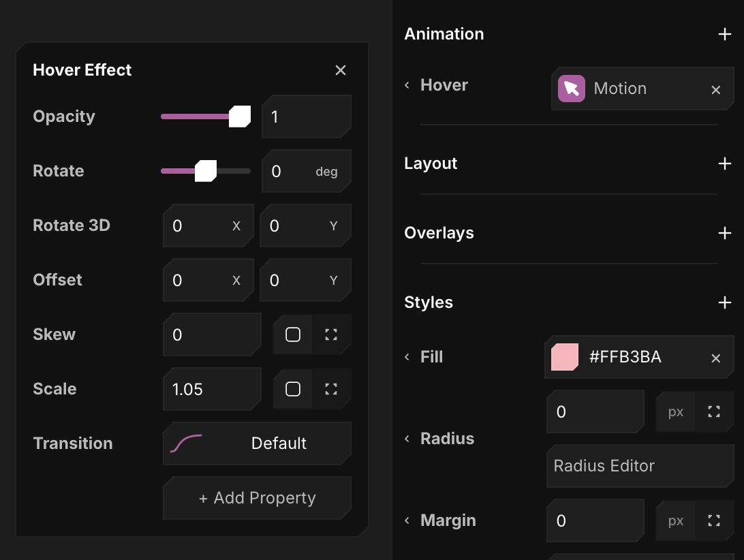Toggle per-side Margin mode icon
The height and width of the screenshot is (560, 744).
coord(713,520)
